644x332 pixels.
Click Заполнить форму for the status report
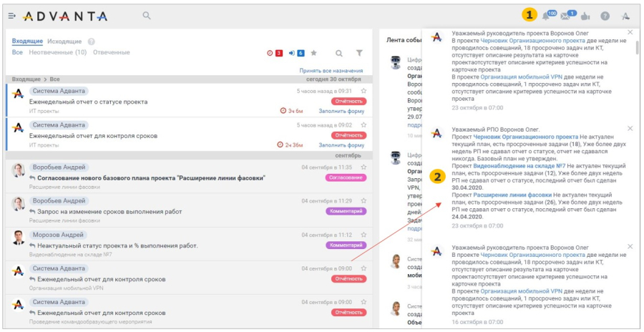(x=342, y=111)
